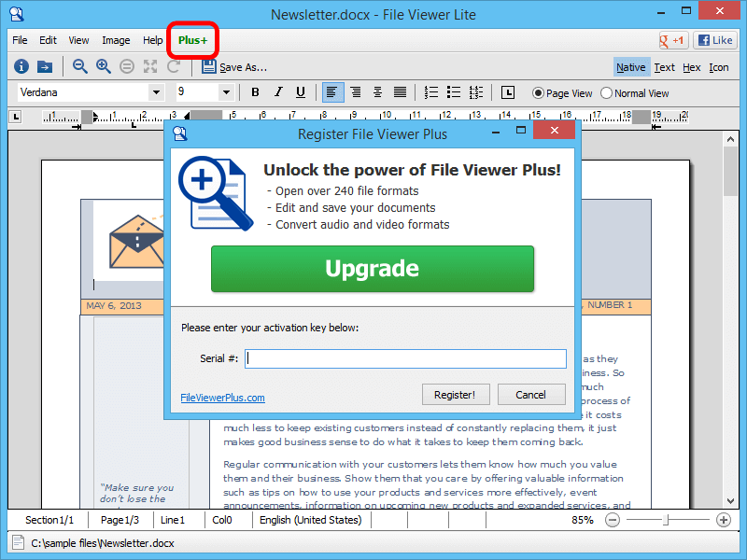This screenshot has width=747, height=560.
Task: Click the Save As... label
Action: [244, 67]
